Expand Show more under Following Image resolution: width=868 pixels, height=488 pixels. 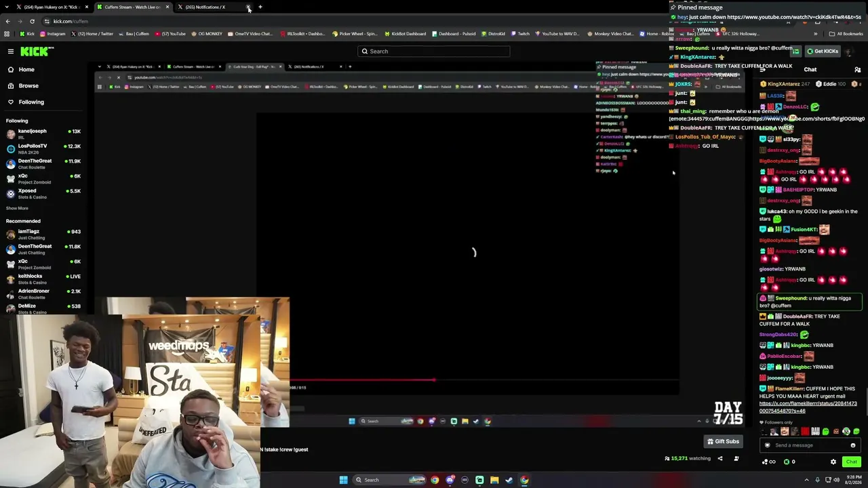(18, 208)
